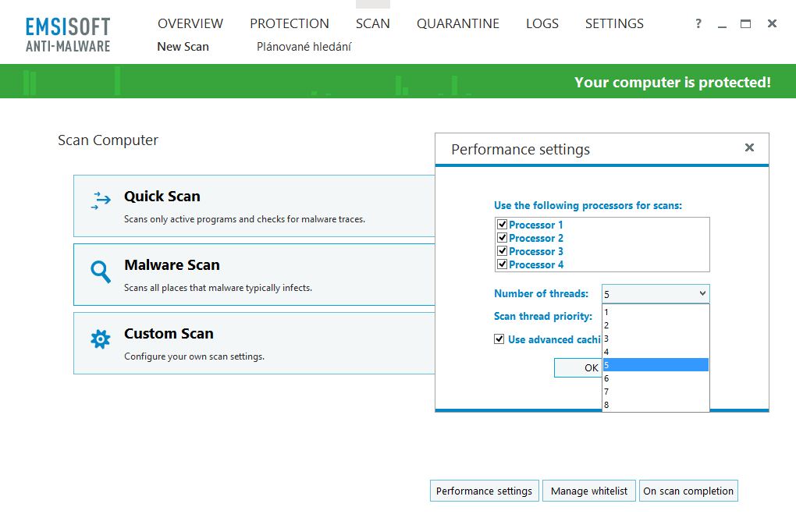796x532 pixels.
Task: Click the green protection status banner
Action: coord(398,81)
